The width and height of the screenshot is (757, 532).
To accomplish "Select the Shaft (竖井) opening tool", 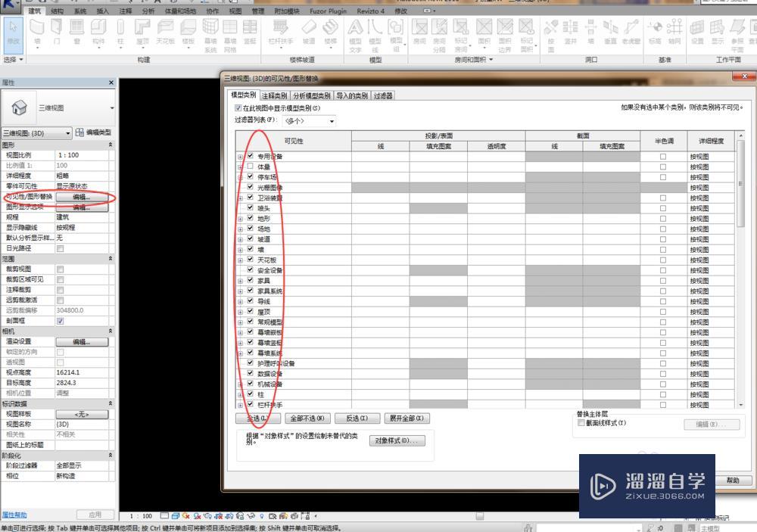I will pyautogui.click(x=571, y=31).
